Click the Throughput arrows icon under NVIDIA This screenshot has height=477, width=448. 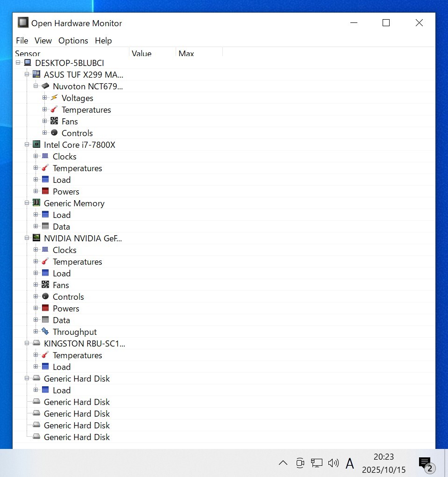pos(45,331)
